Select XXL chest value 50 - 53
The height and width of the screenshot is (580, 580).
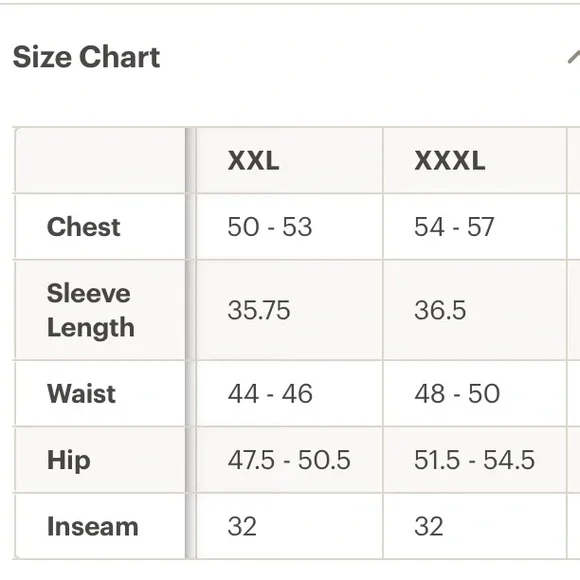point(270,227)
